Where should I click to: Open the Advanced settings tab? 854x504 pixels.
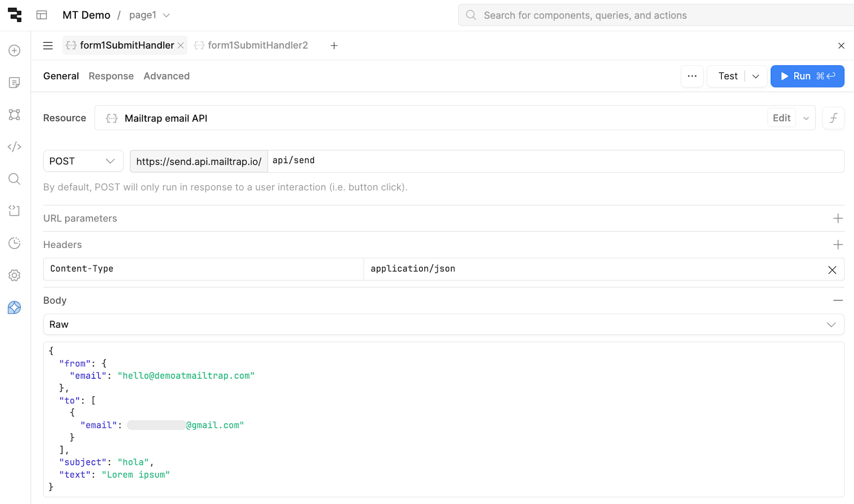[167, 76]
